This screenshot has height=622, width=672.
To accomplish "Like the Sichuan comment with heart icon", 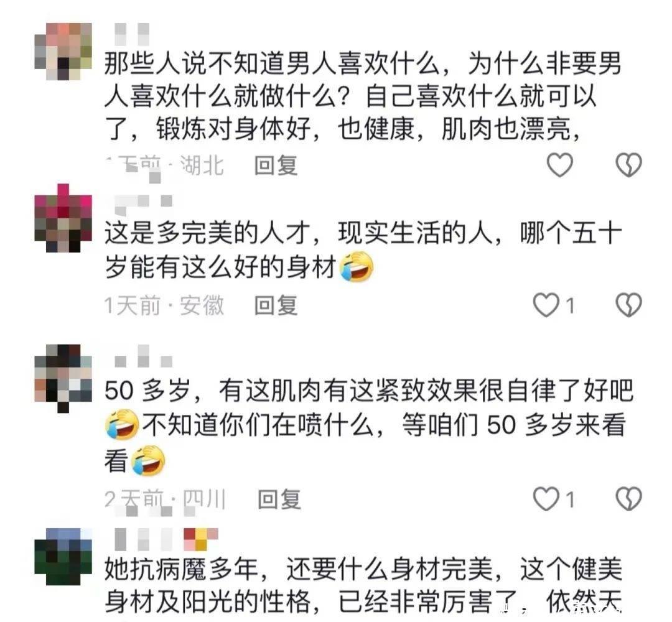I will pos(546,499).
